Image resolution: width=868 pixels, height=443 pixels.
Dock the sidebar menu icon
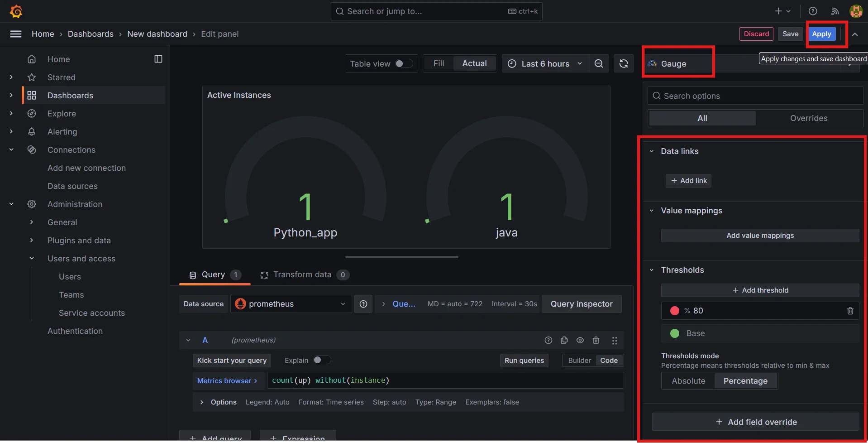tap(158, 59)
